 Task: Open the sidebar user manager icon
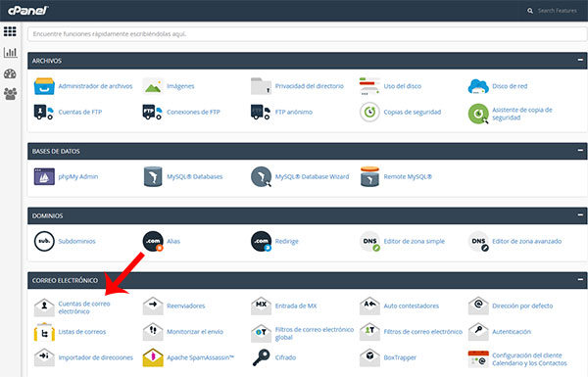pos(10,94)
